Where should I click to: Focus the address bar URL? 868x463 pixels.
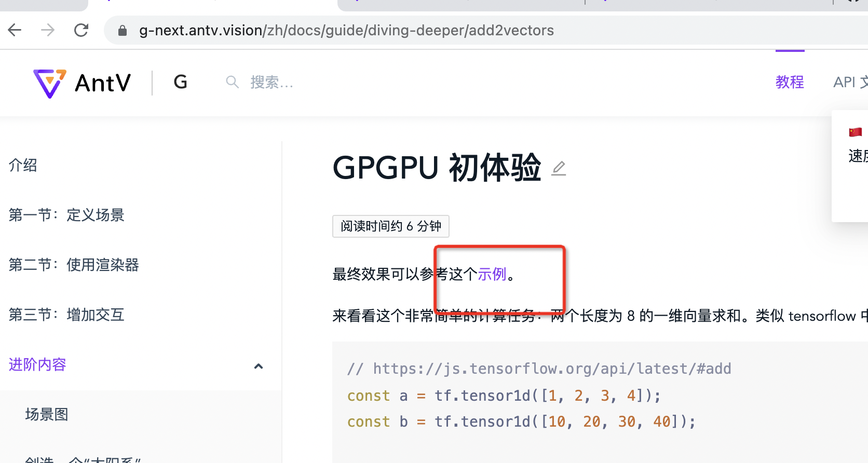pos(346,31)
